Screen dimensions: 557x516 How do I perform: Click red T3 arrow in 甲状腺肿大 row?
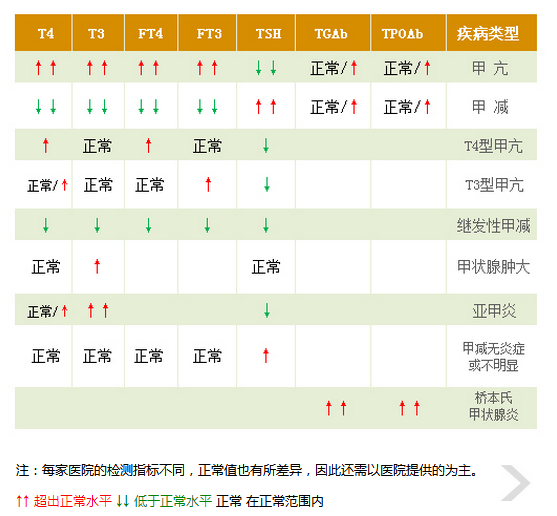click(x=97, y=266)
